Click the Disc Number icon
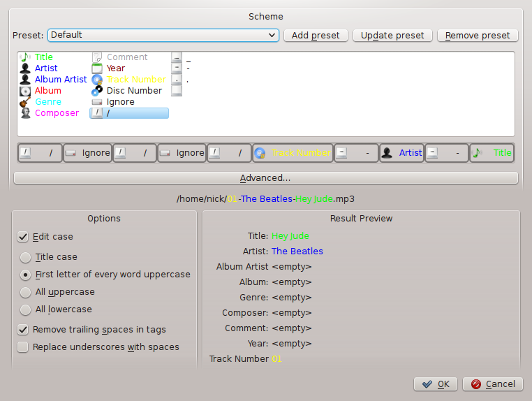 [98, 91]
